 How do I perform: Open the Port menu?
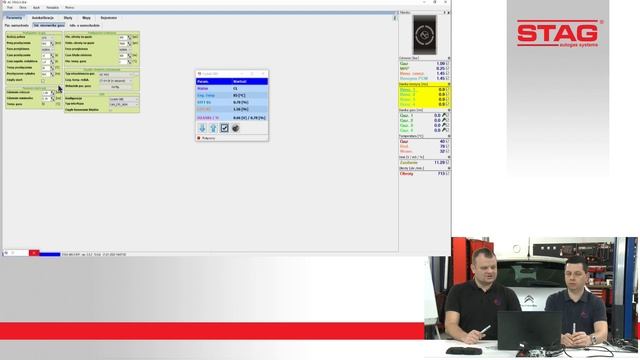point(10,7)
